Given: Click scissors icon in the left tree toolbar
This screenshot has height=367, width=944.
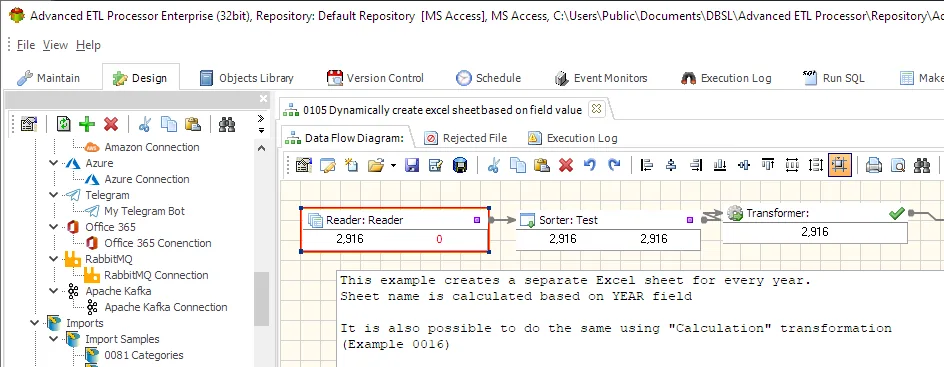Looking at the screenshot, I should (145, 124).
